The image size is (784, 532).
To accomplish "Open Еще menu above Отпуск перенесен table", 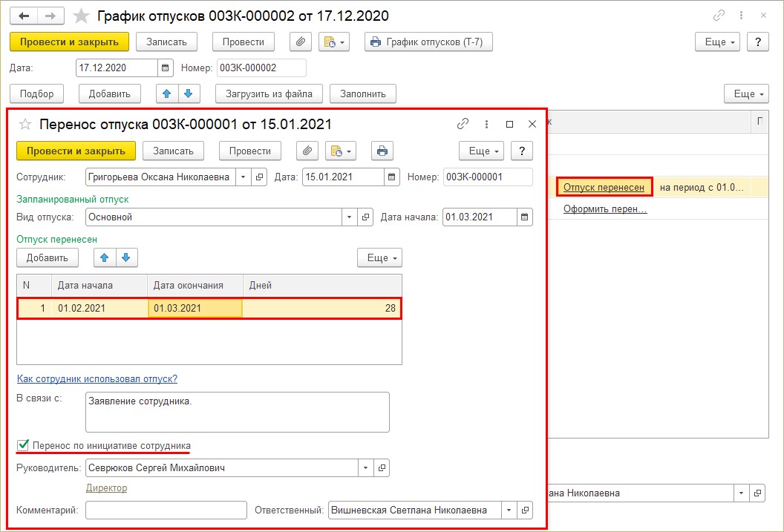I will pyautogui.click(x=379, y=257).
